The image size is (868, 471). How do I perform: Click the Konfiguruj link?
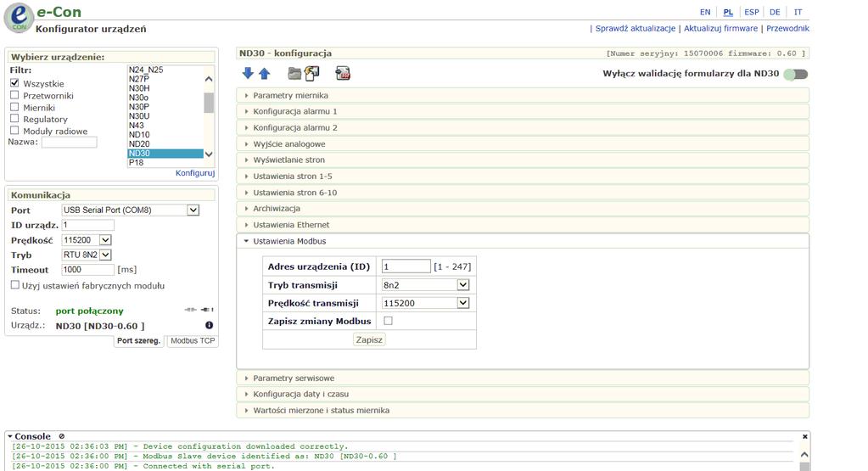tap(195, 173)
